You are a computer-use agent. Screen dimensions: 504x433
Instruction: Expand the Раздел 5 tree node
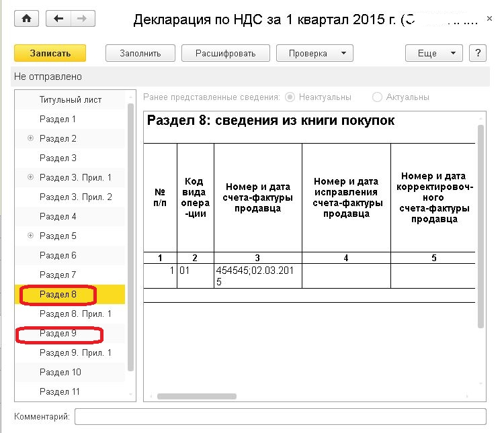pos(30,236)
